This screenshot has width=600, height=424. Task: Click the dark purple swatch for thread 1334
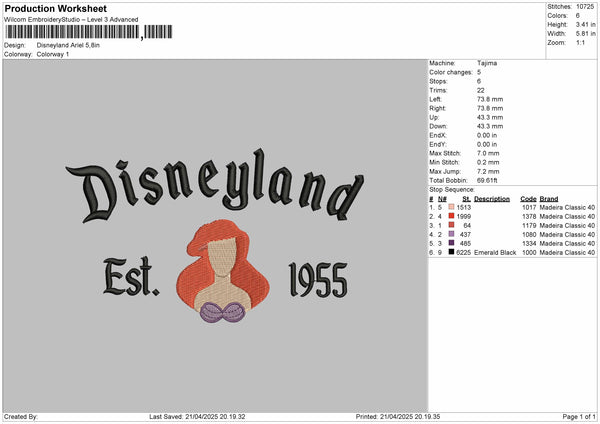(x=451, y=243)
